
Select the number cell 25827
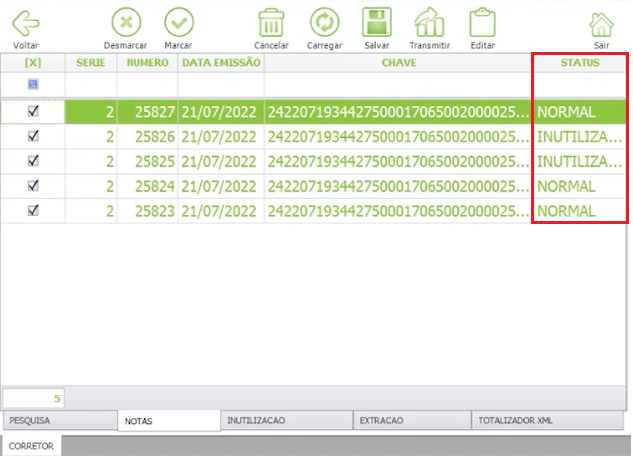point(147,112)
